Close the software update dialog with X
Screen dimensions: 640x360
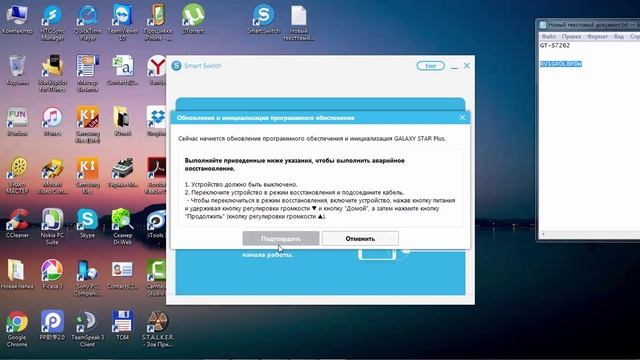(x=462, y=118)
